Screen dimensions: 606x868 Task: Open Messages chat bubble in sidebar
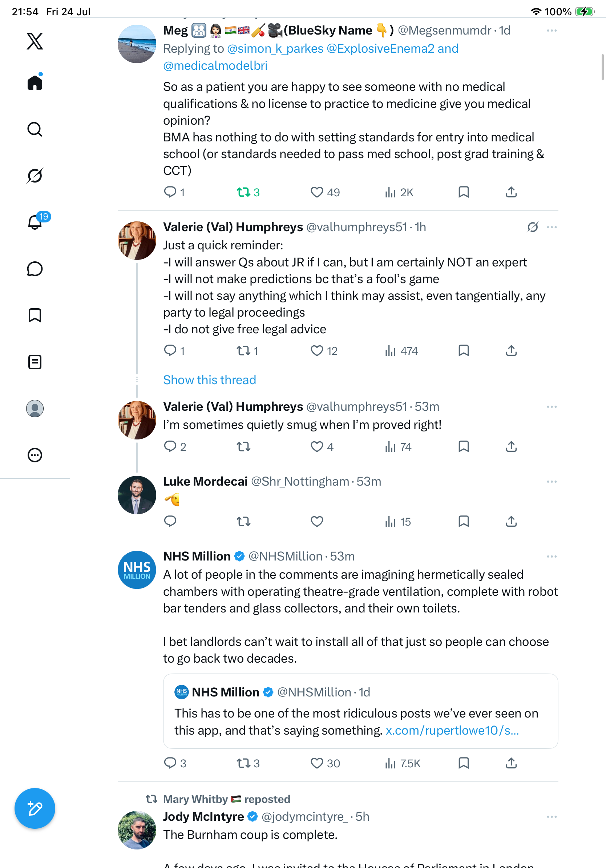35,269
